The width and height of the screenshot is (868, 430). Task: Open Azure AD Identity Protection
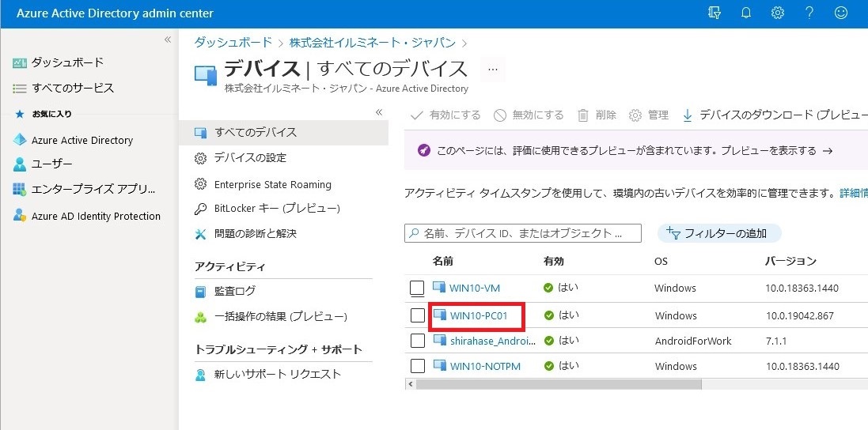coord(96,216)
